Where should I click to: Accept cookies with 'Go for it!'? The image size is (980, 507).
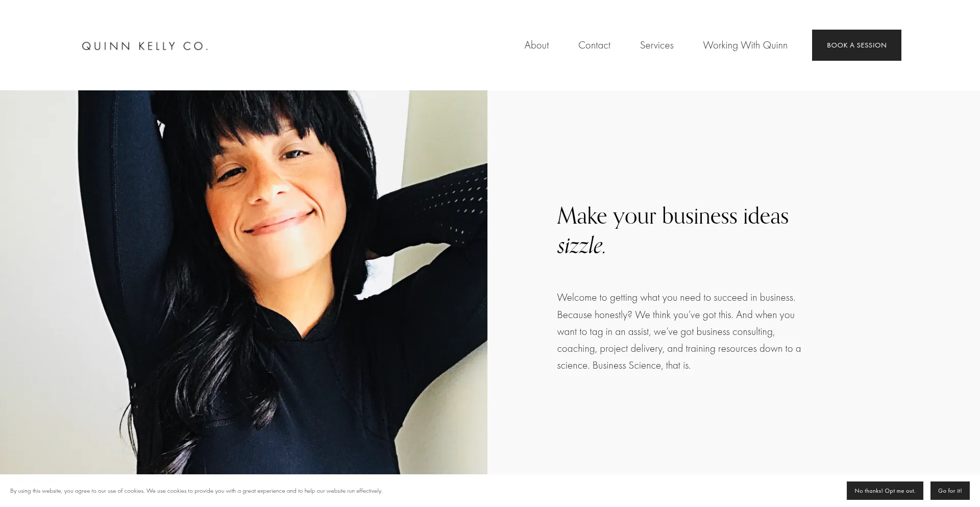[x=950, y=491]
